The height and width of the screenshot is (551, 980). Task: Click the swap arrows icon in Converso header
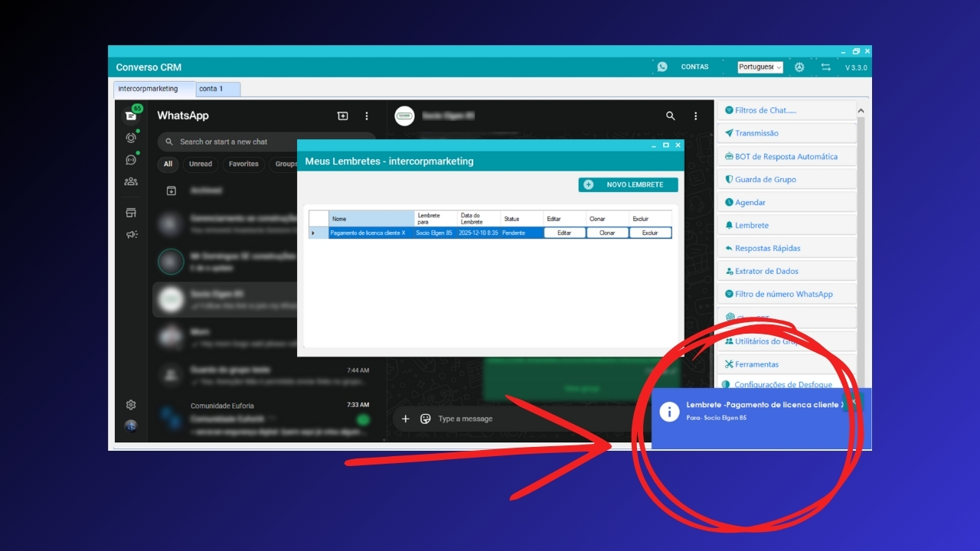point(825,67)
